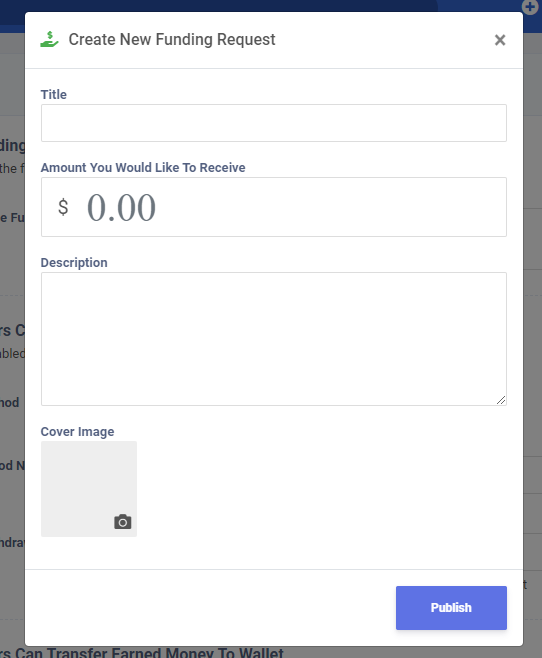Click the Description label
Image resolution: width=542 pixels, height=658 pixels.
tap(74, 263)
